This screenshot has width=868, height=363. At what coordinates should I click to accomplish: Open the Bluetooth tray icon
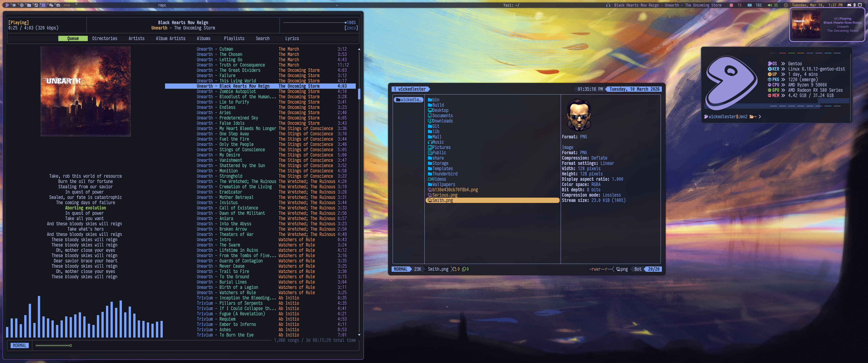coord(854,5)
